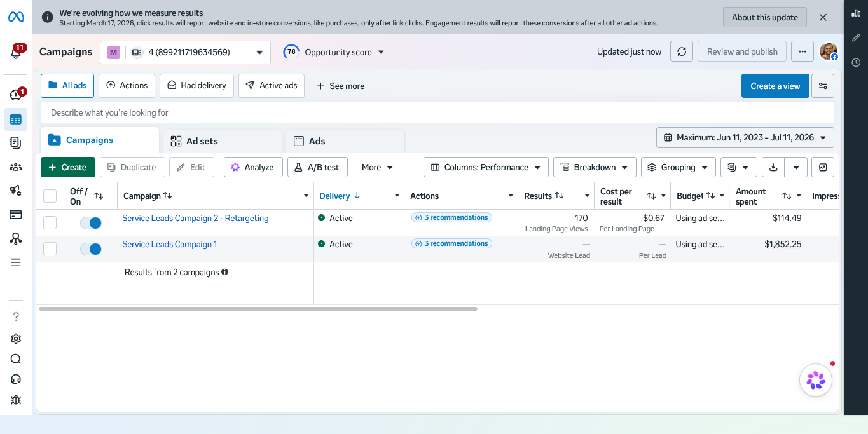Screen dimensions: 868x434
Task: Open the All tools hamburger menu
Action: click(x=16, y=262)
